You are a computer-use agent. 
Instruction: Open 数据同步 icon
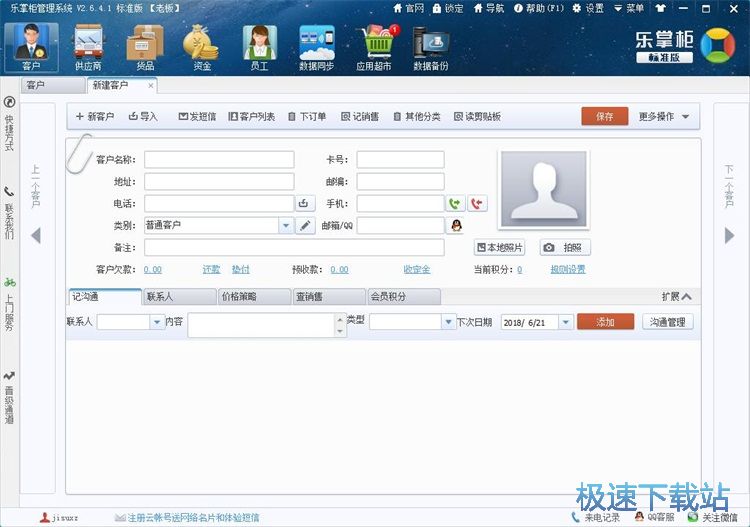pos(316,47)
